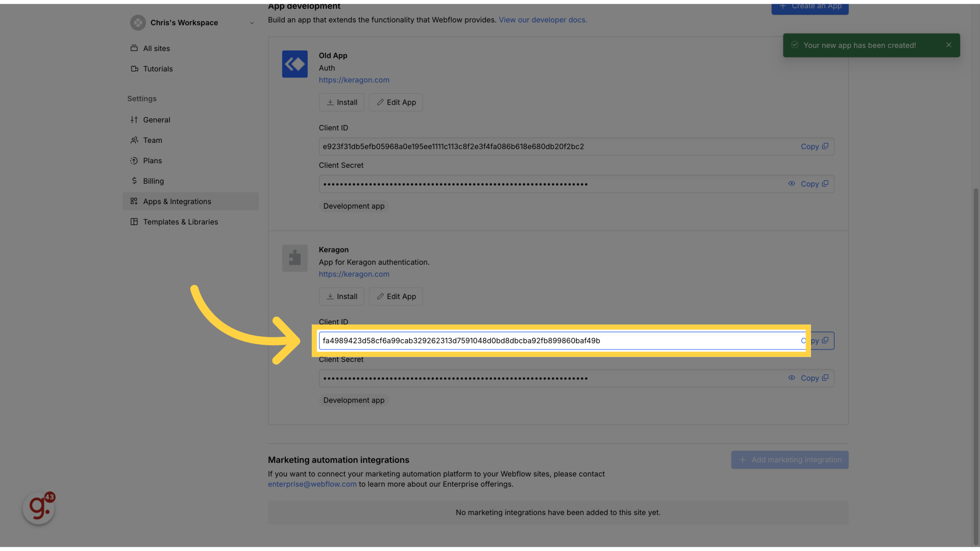Click the Create an App button
980x551 pixels.
point(810,7)
